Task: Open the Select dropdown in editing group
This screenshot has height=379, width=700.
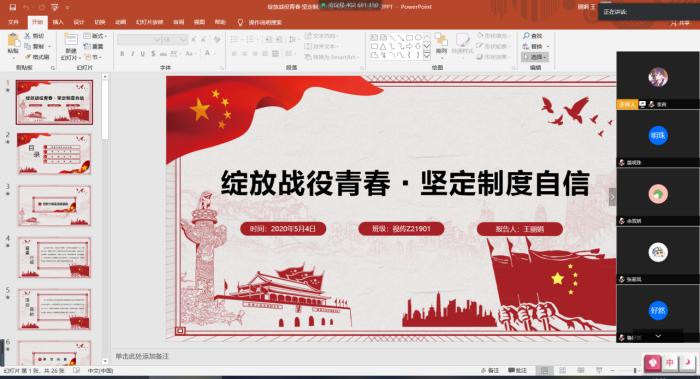Action: click(535, 57)
